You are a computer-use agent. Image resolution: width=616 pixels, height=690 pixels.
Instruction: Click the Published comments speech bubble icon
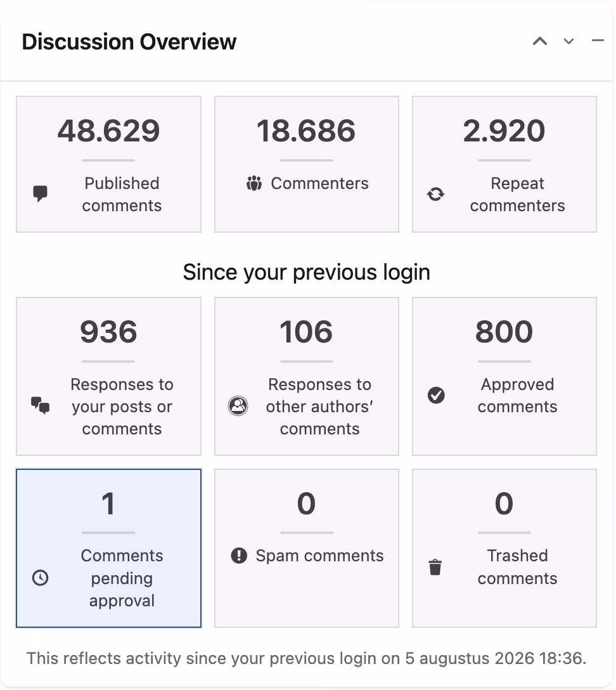(x=40, y=193)
